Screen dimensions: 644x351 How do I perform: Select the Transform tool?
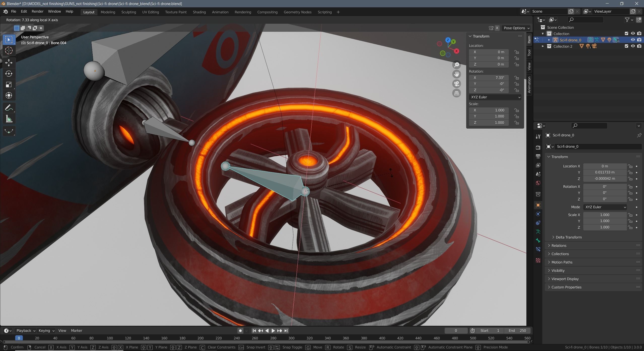[x=9, y=95]
